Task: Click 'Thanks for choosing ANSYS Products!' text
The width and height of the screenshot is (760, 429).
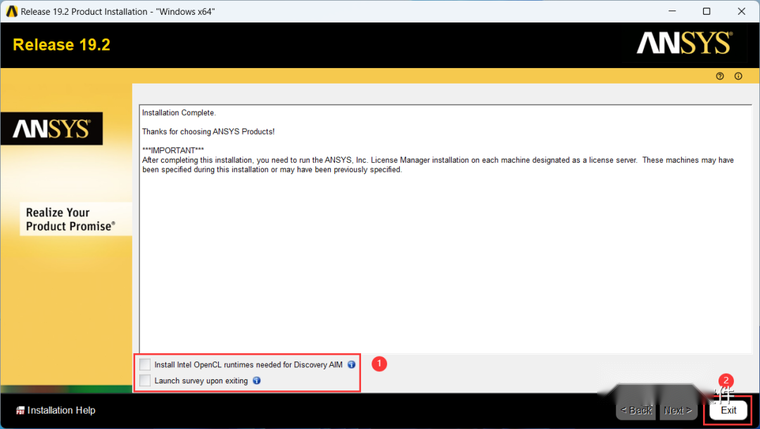Action: pyautogui.click(x=208, y=131)
